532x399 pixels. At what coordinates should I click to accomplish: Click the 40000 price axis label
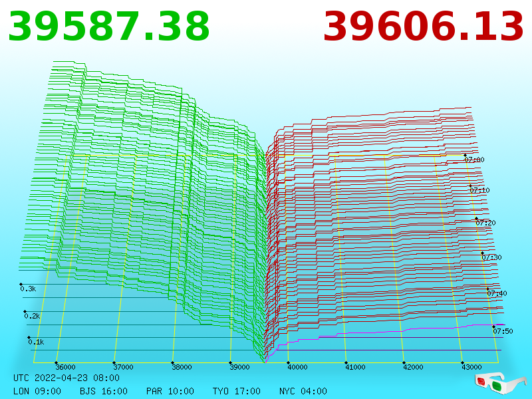click(x=297, y=367)
